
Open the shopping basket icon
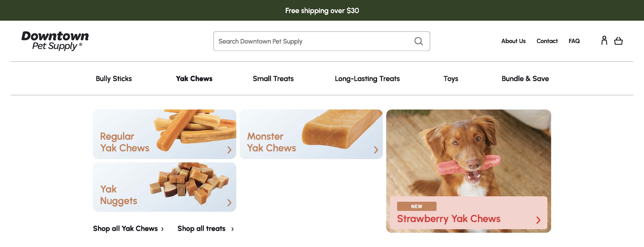point(618,41)
